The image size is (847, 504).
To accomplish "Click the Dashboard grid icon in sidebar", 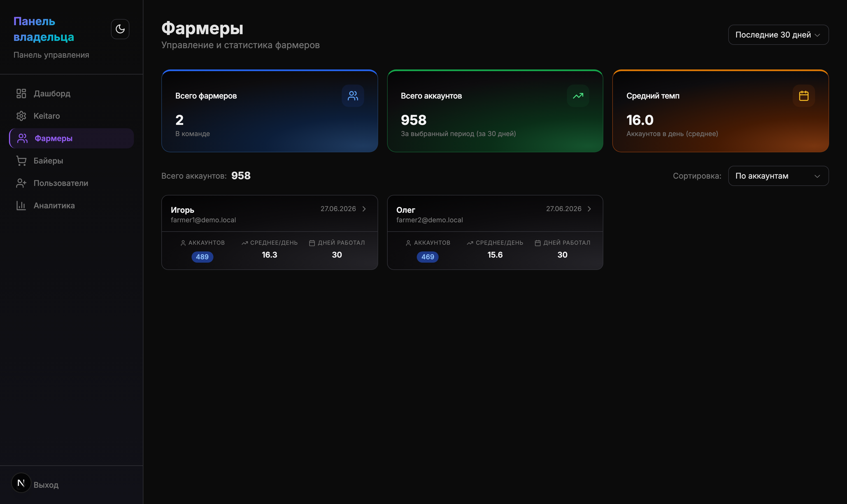I will click(x=21, y=94).
